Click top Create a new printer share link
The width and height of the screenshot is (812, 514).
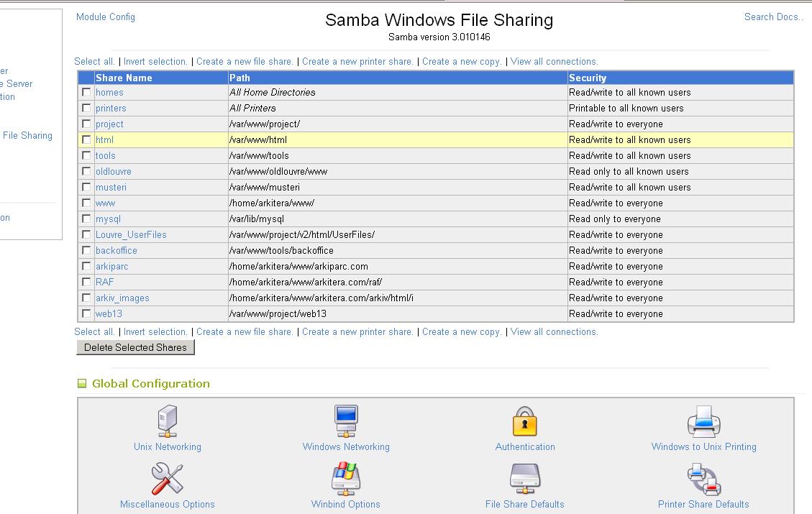(x=358, y=62)
